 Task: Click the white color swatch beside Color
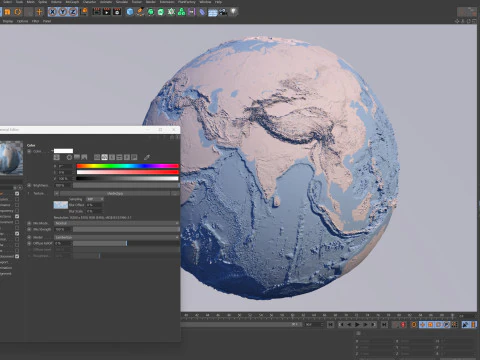coord(63,151)
